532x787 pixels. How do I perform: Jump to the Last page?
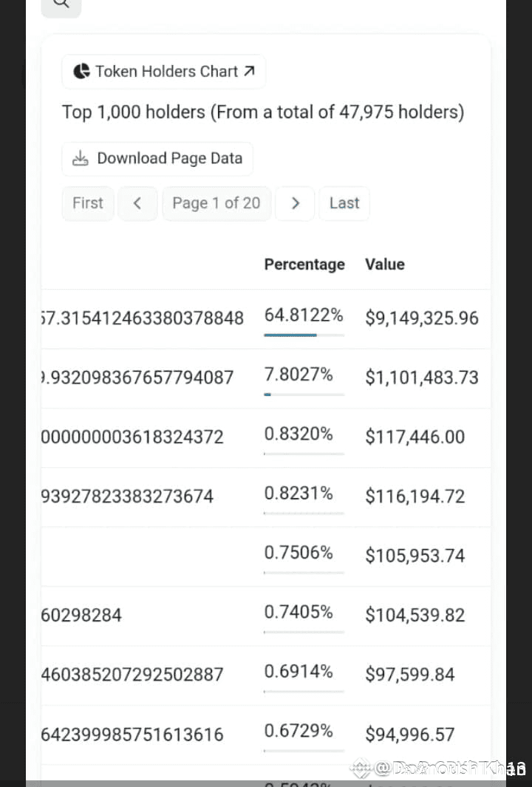tap(344, 203)
